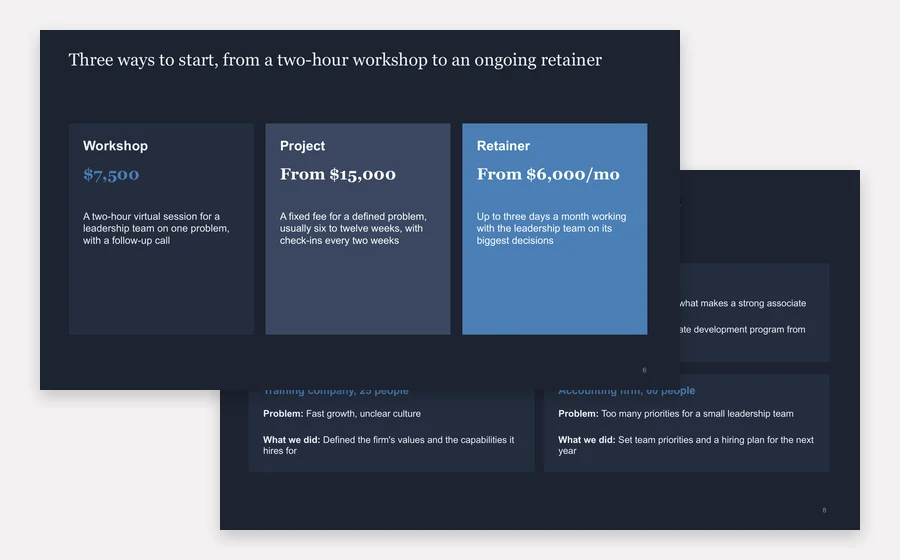The image size is (900, 560).
Task: Click slide page number 8
Action: coord(824,510)
